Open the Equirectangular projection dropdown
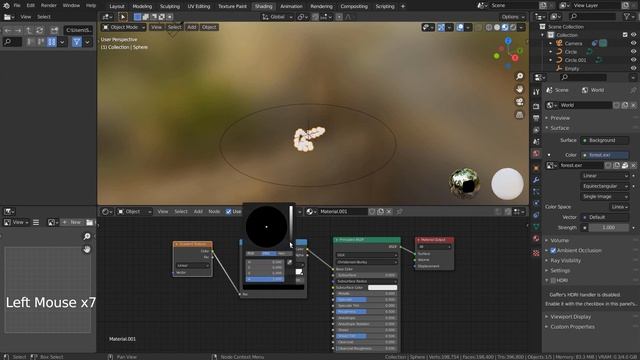The width and height of the screenshot is (640, 360). 604,186
